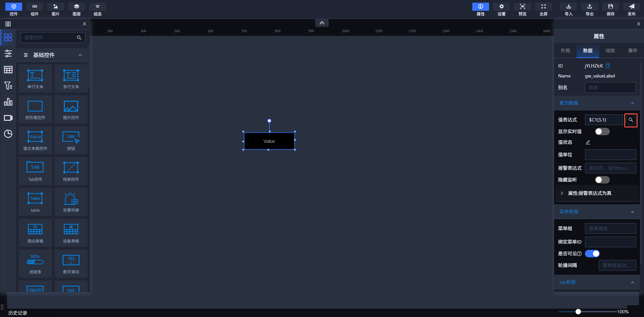Pick the 图片控件 control
Image resolution: width=644 pixels, height=317 pixels.
tap(71, 109)
